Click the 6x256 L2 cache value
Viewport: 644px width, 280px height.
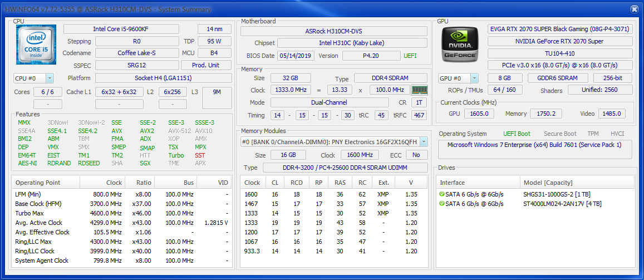pyautogui.click(x=173, y=91)
